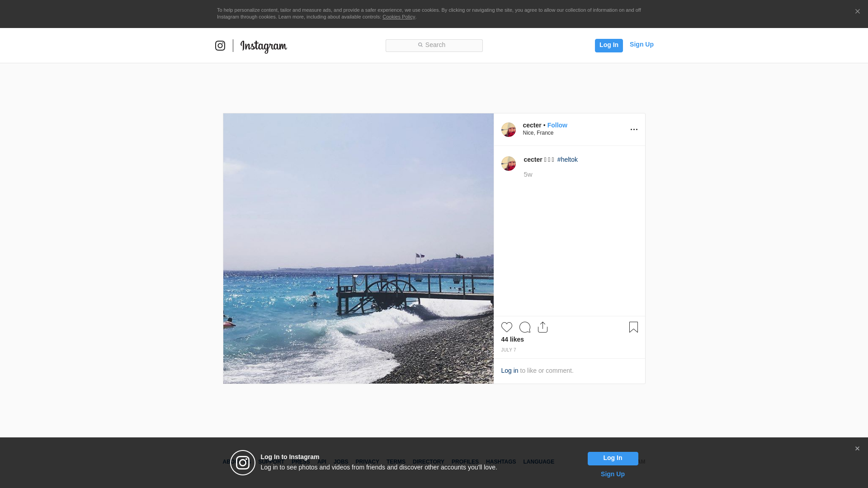Image resolution: width=868 pixels, height=488 pixels.
Task: Open the JOBS footer link
Action: [341, 462]
